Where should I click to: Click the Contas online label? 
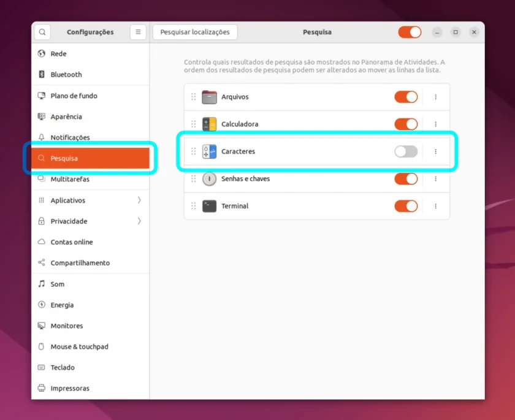(x=72, y=242)
